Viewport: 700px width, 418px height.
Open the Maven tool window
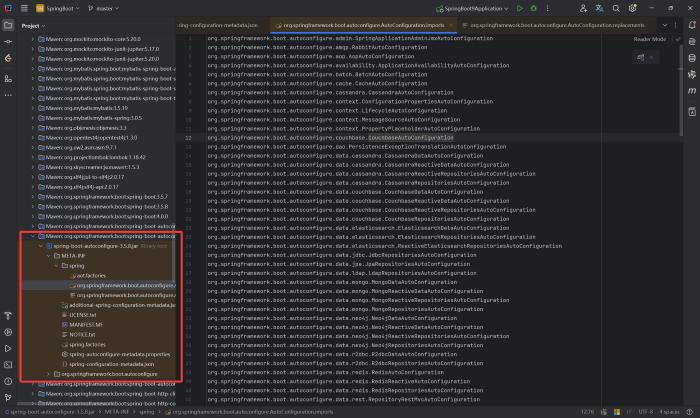click(692, 91)
